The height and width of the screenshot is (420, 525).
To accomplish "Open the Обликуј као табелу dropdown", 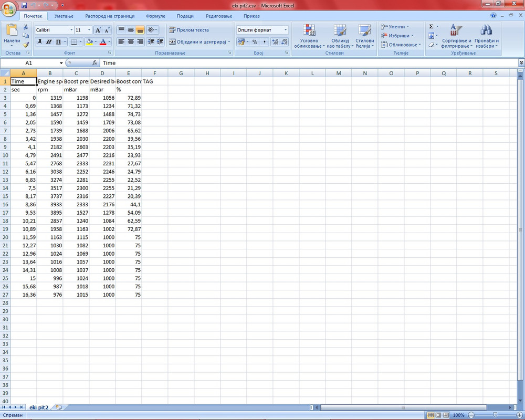I will (340, 36).
